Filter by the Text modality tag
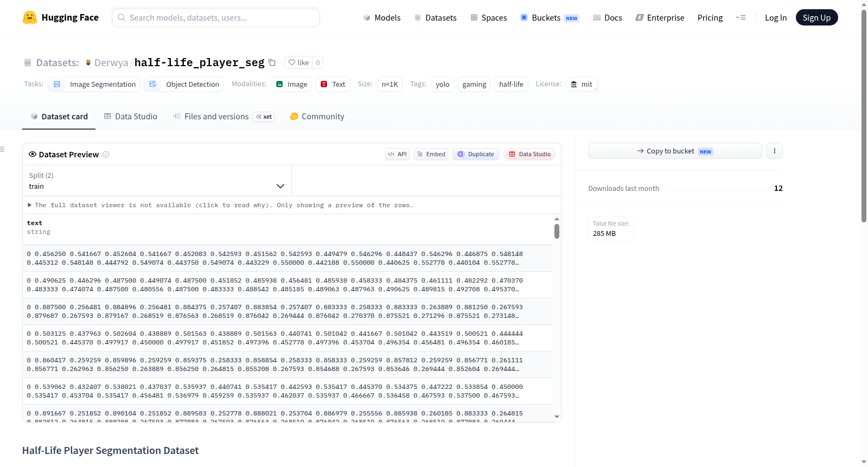The width and height of the screenshot is (868, 467). point(333,84)
